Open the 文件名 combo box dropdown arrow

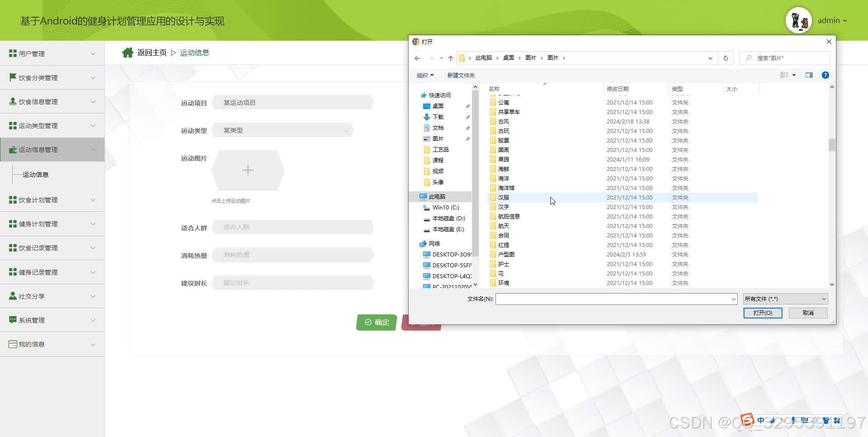pos(733,299)
